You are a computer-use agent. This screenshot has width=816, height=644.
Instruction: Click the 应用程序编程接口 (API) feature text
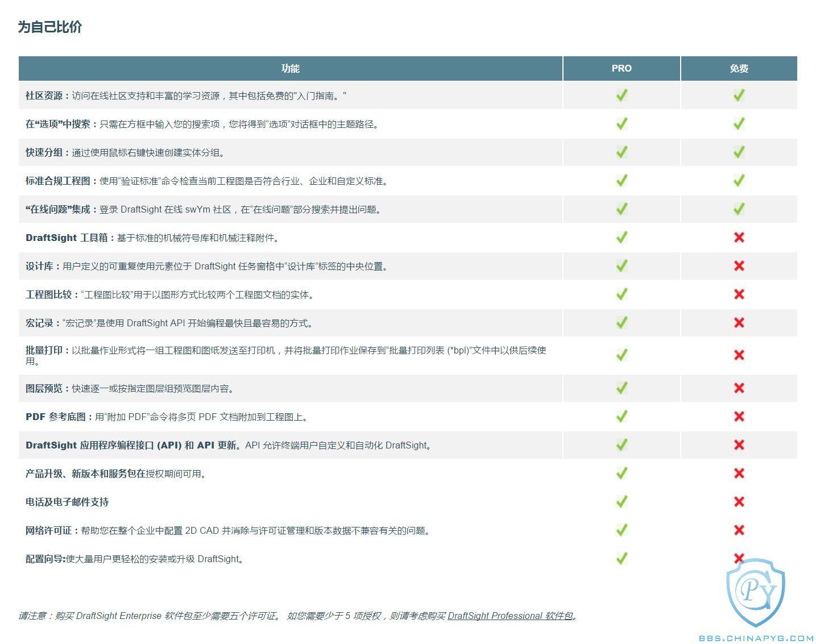230,445
